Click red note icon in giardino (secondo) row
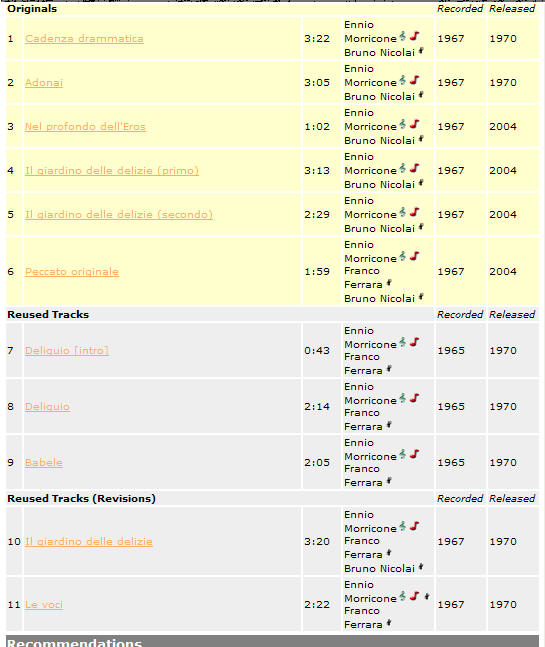 click(415, 213)
